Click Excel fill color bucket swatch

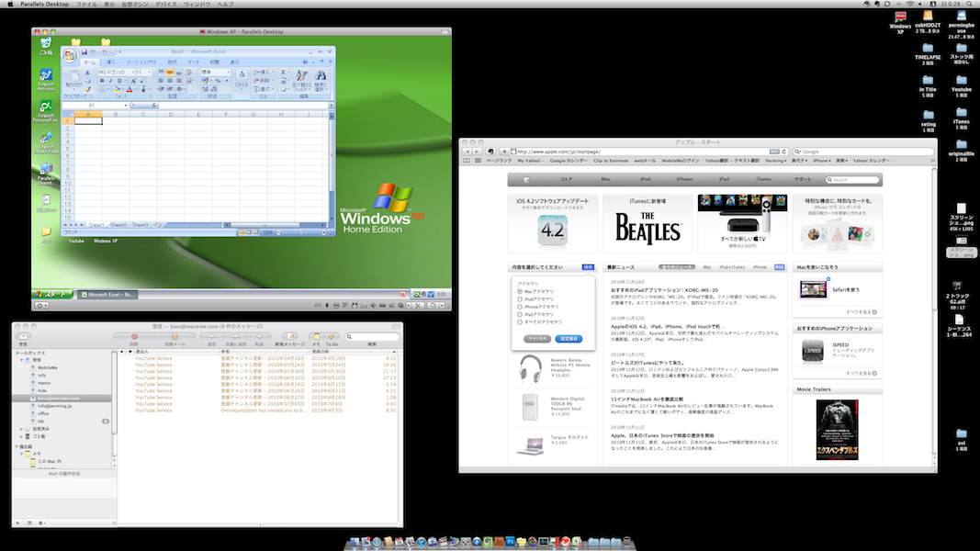point(117,89)
